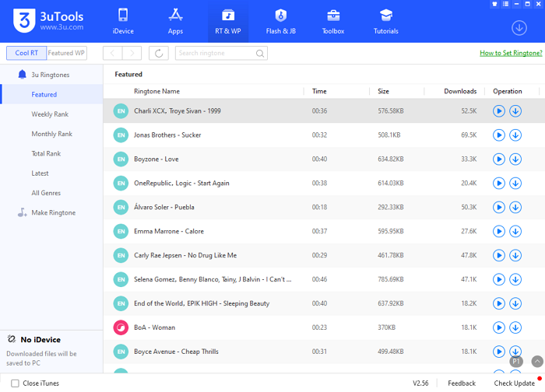Screen dimensions: 545x392
Task: Open the RT & WP section
Action: [x=228, y=22]
